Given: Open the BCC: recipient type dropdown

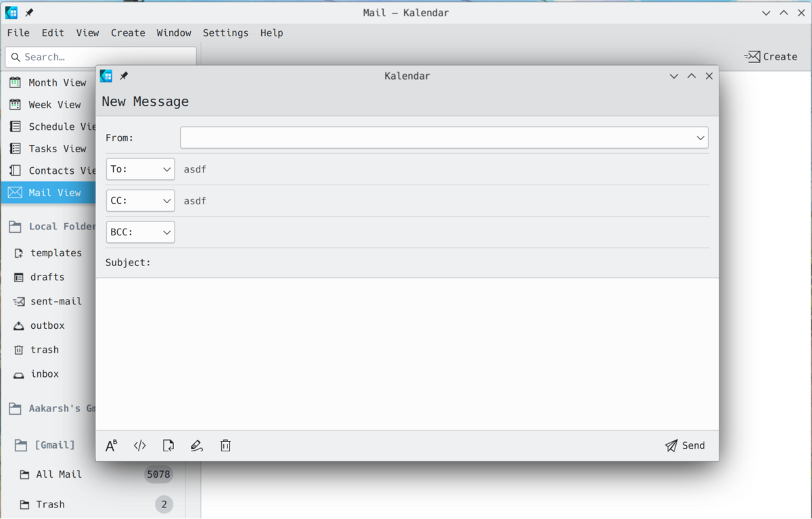Looking at the screenshot, I should (141, 232).
